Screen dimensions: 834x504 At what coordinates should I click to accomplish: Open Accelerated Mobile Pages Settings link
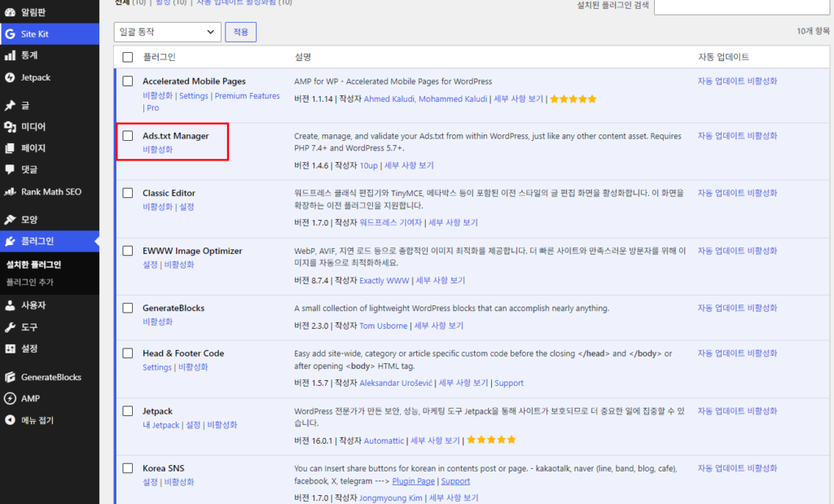[x=194, y=96]
